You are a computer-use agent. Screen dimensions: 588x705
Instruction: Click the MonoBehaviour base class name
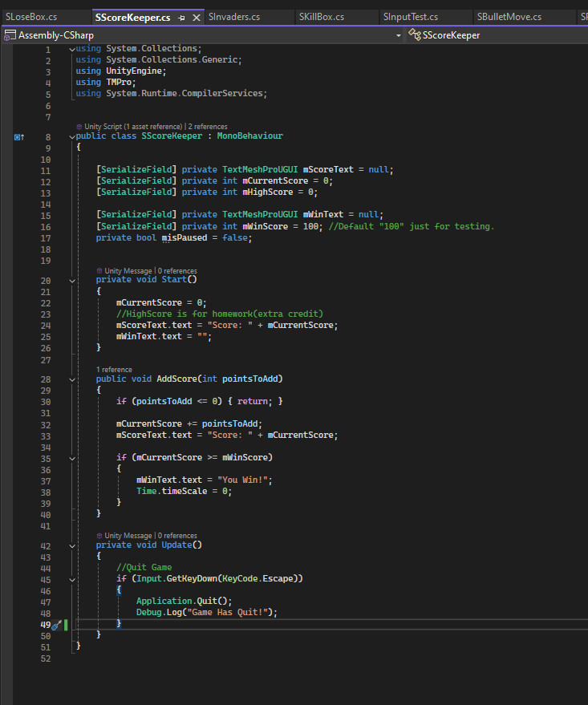tap(250, 136)
